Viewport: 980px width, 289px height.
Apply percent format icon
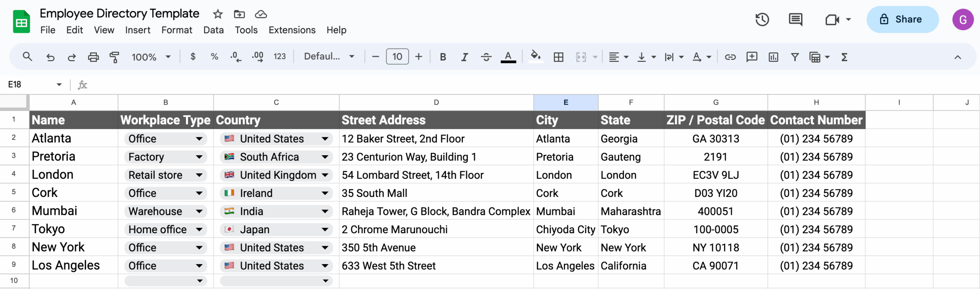point(214,57)
